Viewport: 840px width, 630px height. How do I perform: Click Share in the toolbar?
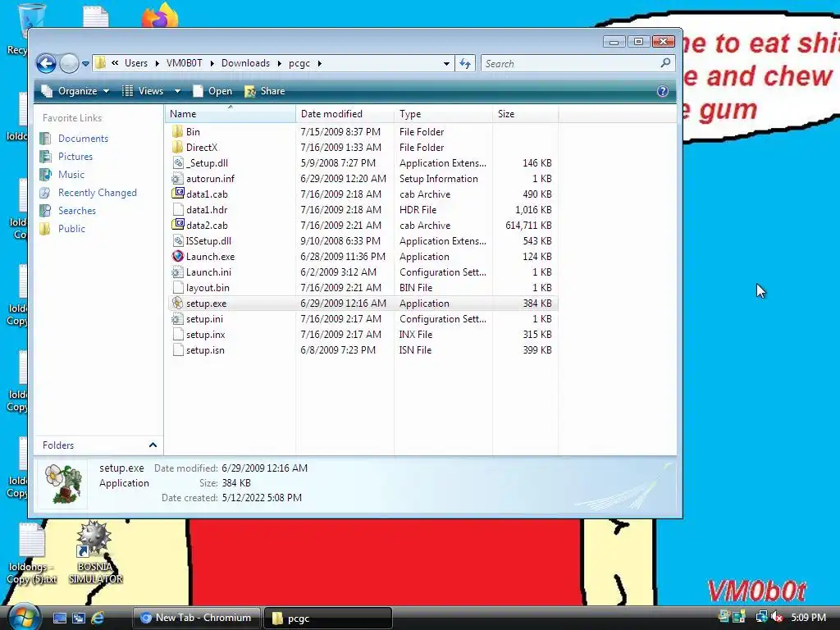point(265,91)
